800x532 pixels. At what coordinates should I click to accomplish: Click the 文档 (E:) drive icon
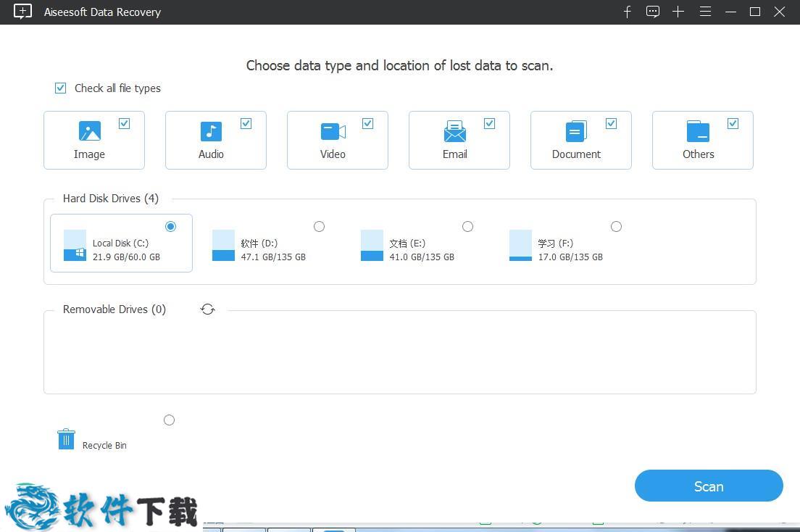[372, 245]
